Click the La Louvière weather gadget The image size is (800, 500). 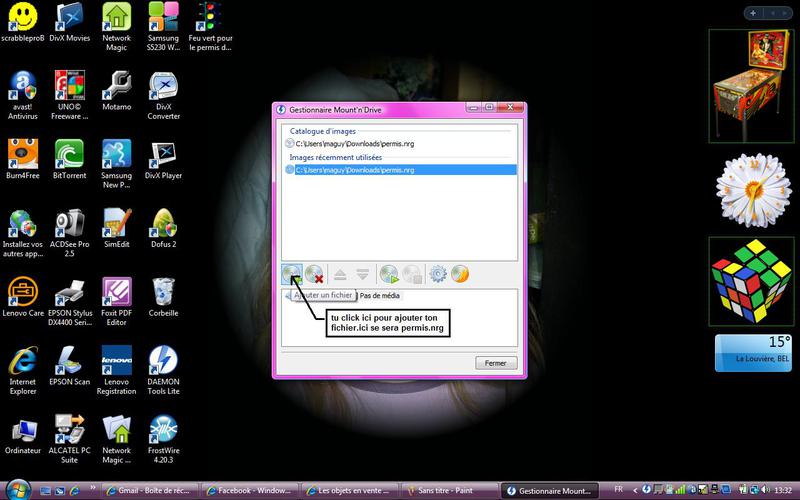[x=751, y=352]
